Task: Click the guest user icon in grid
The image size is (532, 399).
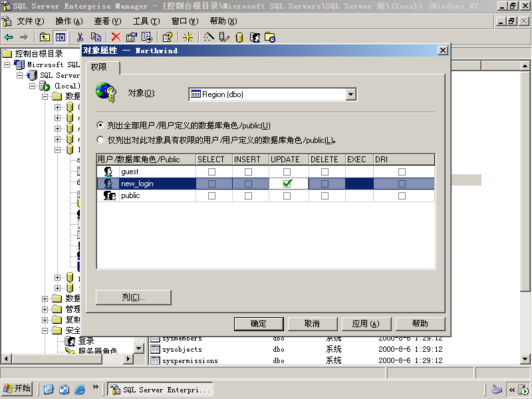Action: 108,172
